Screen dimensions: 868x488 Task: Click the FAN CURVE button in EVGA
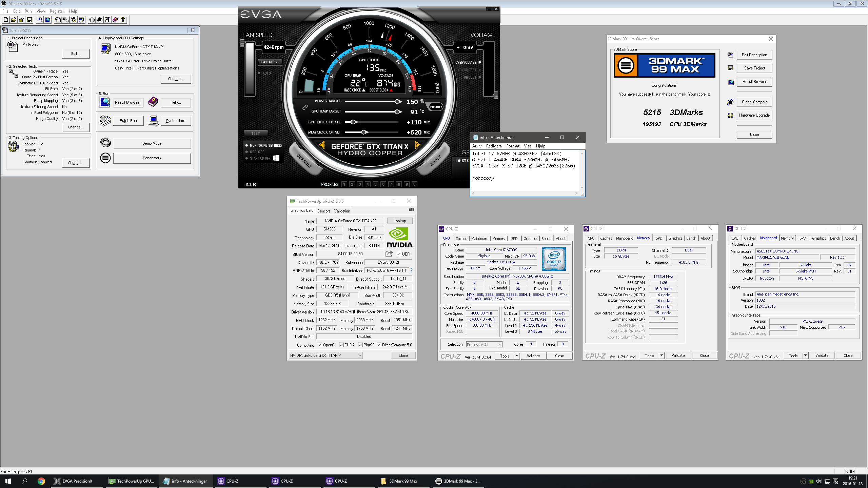pyautogui.click(x=270, y=62)
